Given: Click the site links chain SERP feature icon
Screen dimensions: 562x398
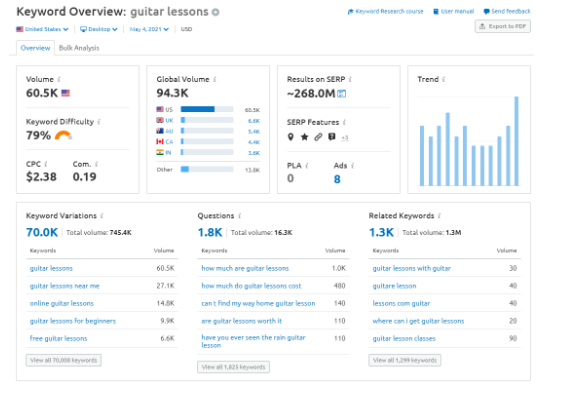Looking at the screenshot, I should [x=318, y=137].
